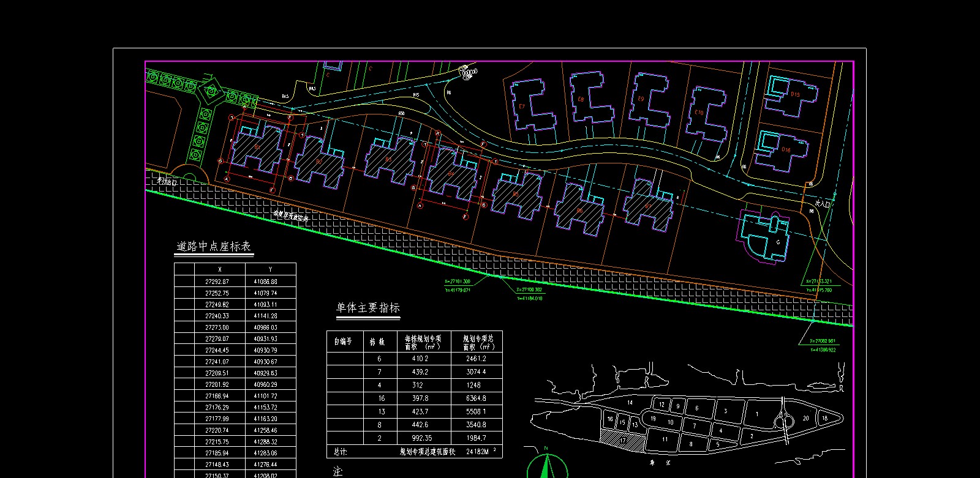
Task: Click the X=27082.981 coordinate annotation
Action: click(822, 341)
